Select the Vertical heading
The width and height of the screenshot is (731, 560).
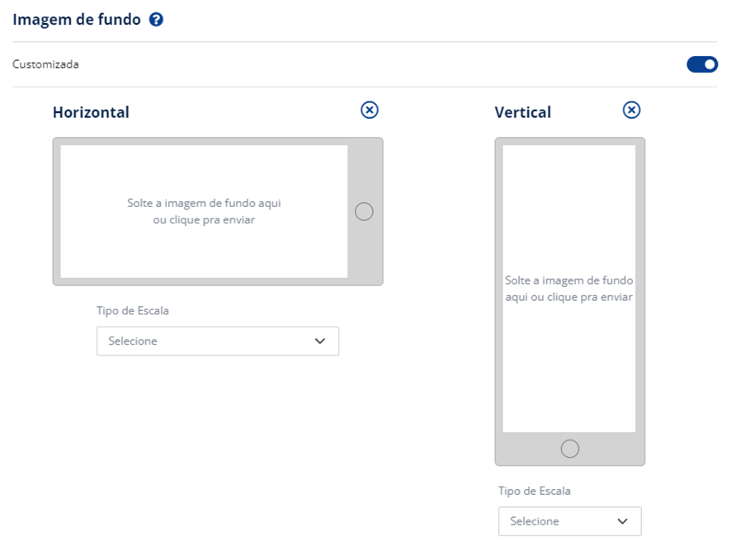click(x=522, y=112)
